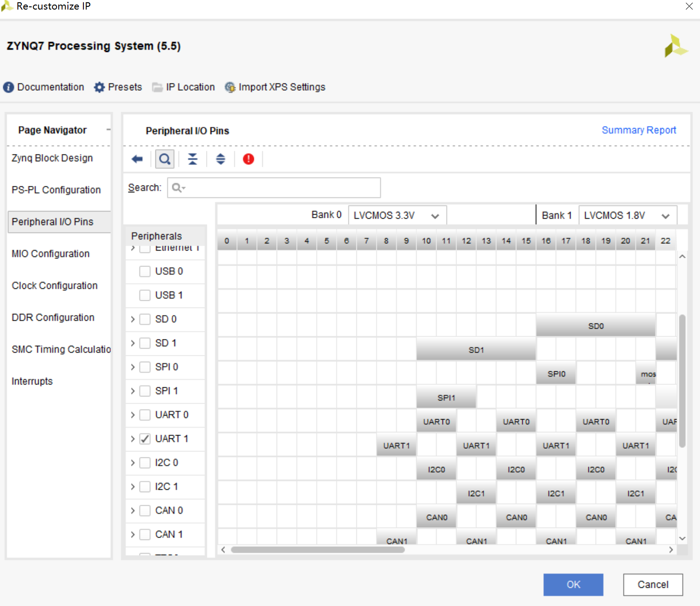Open the Summary Report link

pos(639,130)
